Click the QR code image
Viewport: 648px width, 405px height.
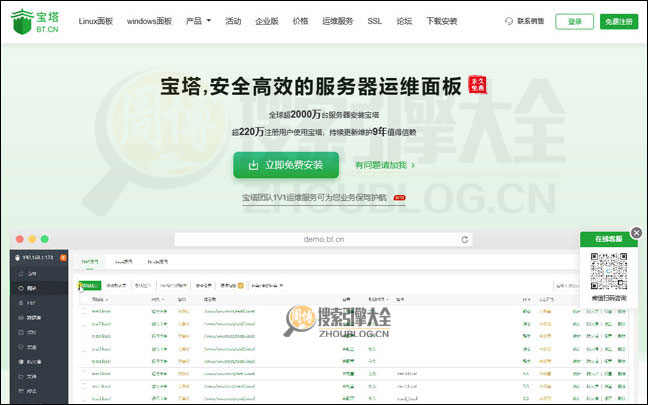[609, 271]
